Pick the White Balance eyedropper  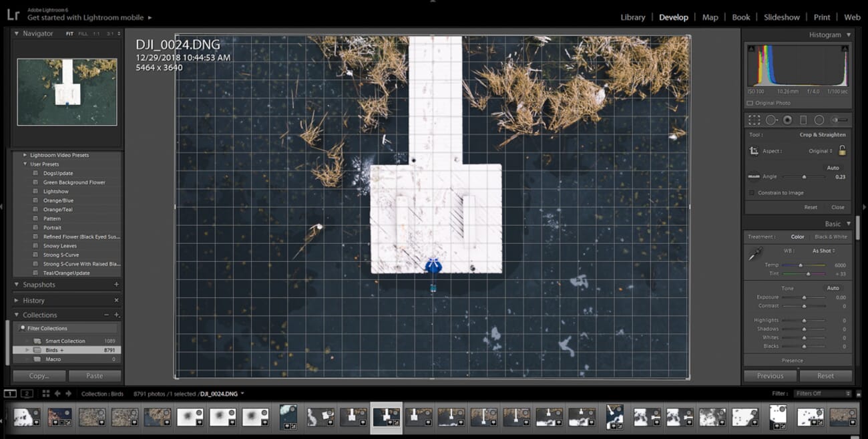coord(756,254)
